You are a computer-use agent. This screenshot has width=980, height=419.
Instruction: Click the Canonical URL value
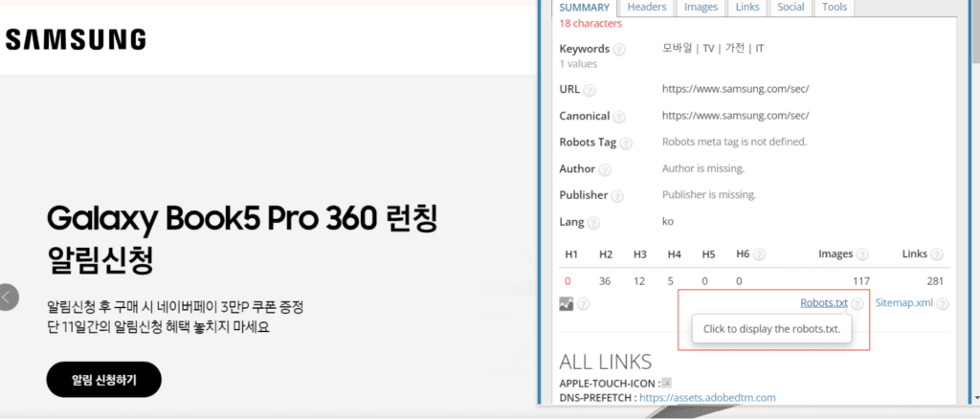[736, 116]
